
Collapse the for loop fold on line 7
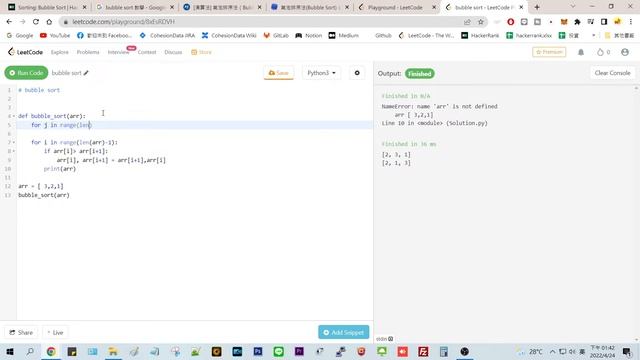(14, 142)
